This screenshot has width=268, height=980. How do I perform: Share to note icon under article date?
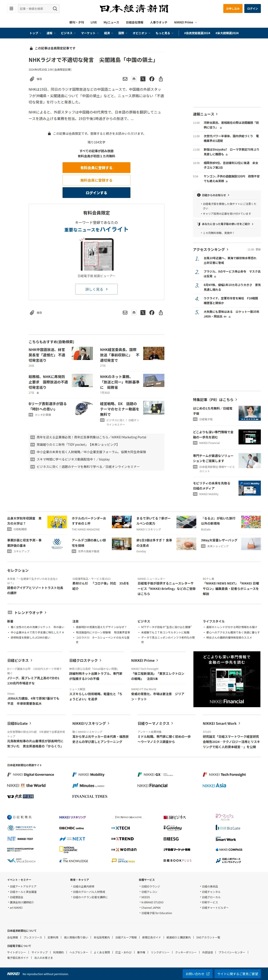click(x=134, y=79)
